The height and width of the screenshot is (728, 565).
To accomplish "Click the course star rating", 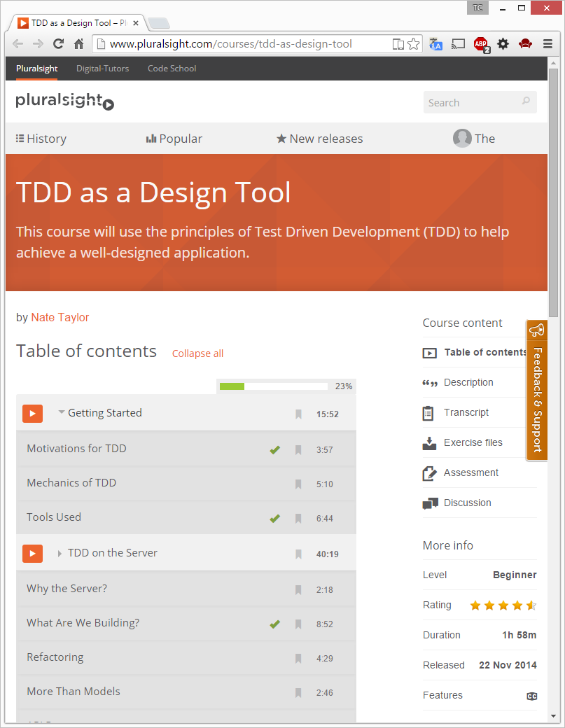I will tap(503, 605).
